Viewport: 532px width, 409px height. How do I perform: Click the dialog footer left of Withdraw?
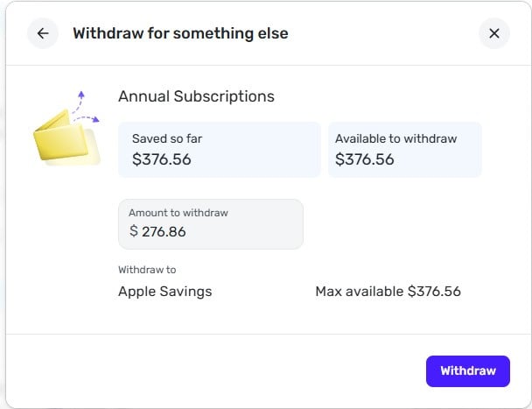tap(219, 370)
